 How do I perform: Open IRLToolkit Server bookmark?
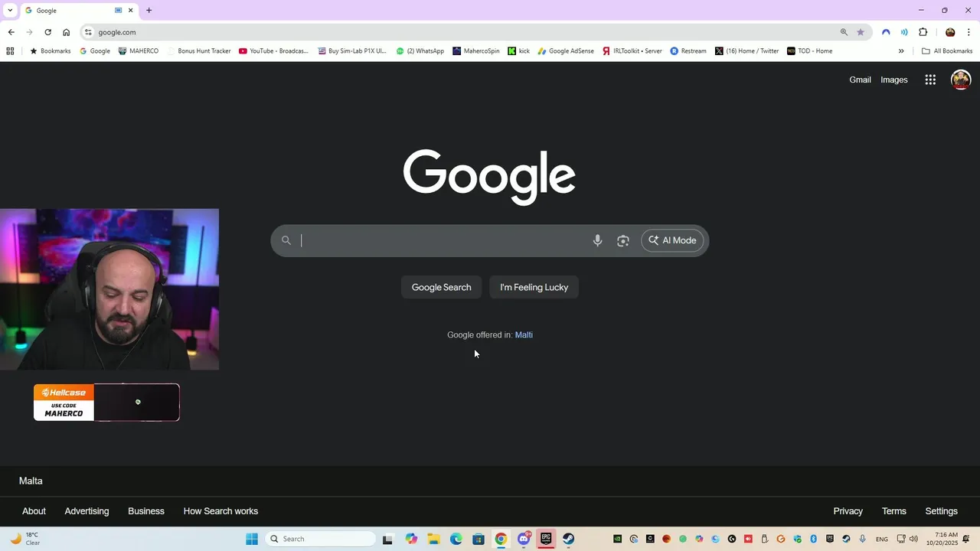click(x=632, y=51)
